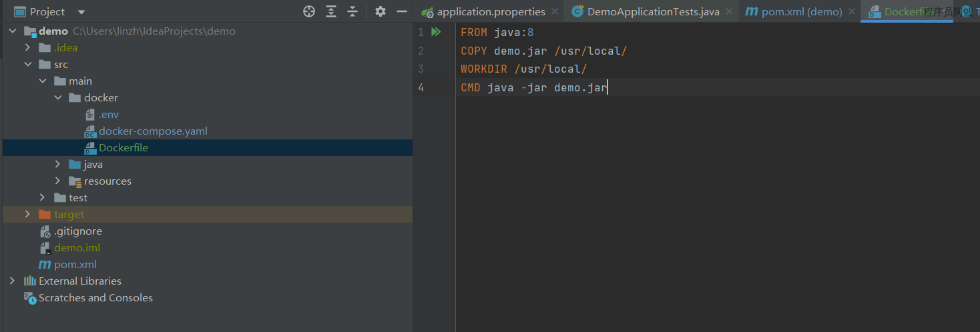
Task: Expand the target folder
Action: (x=27, y=215)
